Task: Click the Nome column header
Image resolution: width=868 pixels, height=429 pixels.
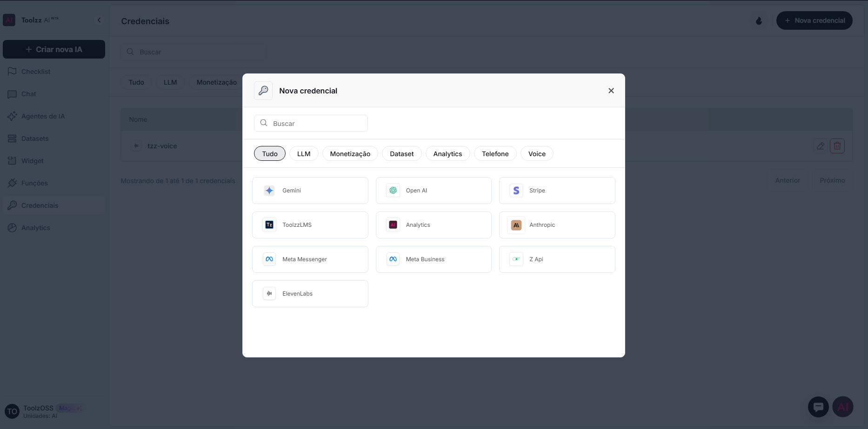Action: [138, 119]
